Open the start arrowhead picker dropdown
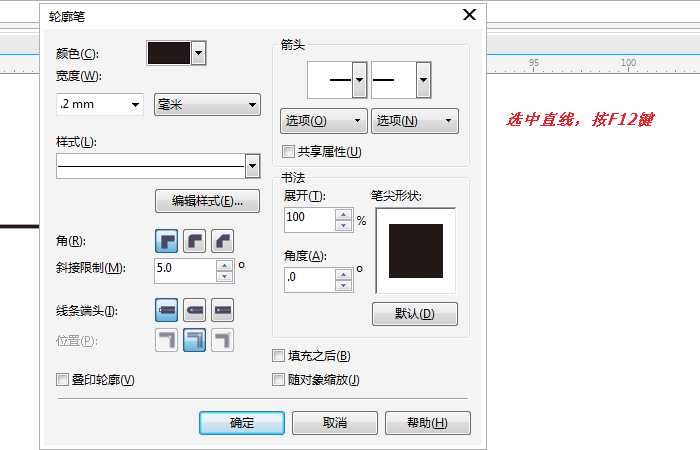Image resolution: width=700 pixels, height=450 pixels. click(359, 79)
